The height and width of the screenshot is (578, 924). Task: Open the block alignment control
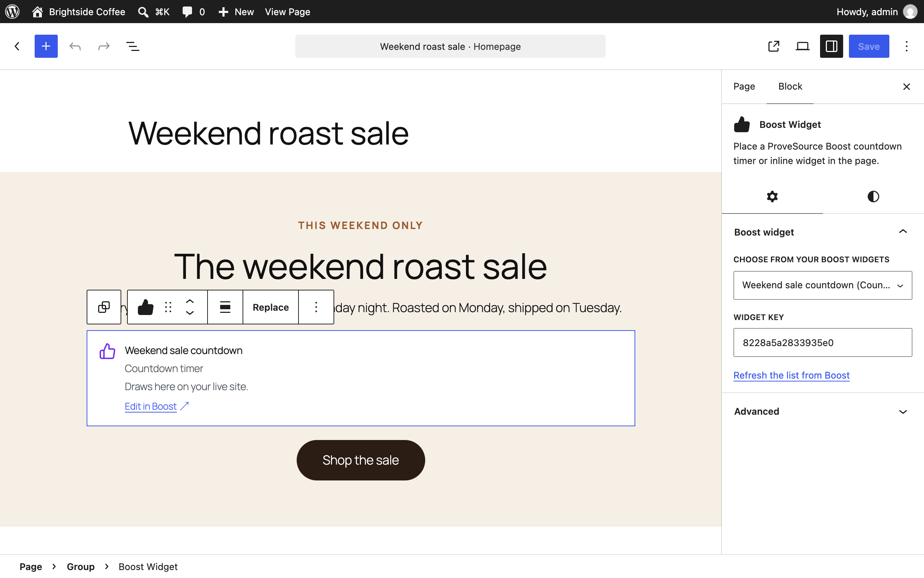225,307
